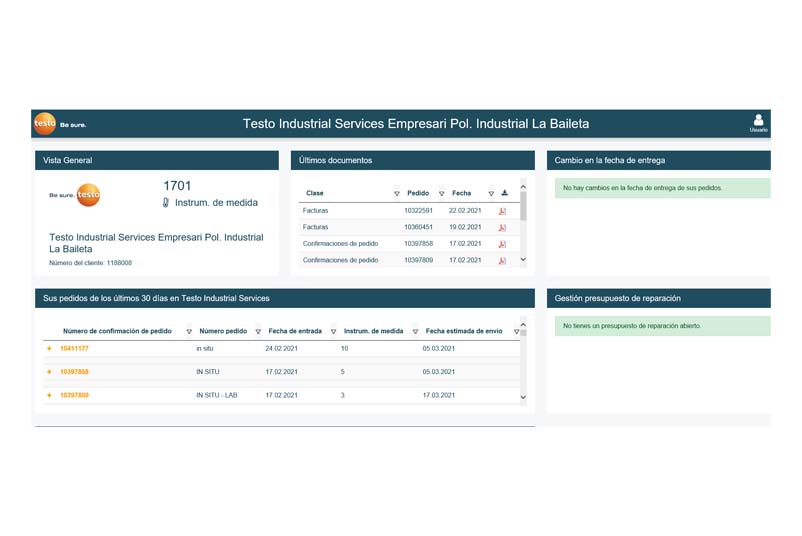Viewport: 802px width, 536px height.
Task: Open PDF for Facturas order 10360451
Action: 502,228
